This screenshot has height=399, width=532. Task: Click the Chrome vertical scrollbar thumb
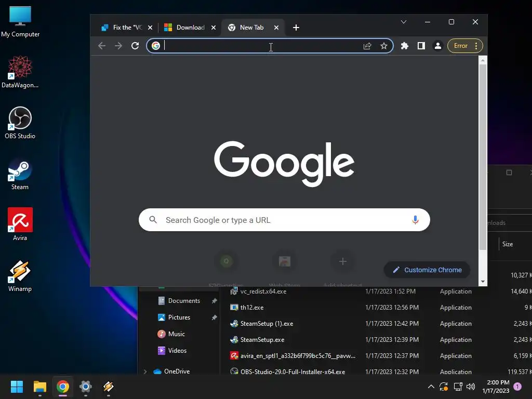(483, 157)
